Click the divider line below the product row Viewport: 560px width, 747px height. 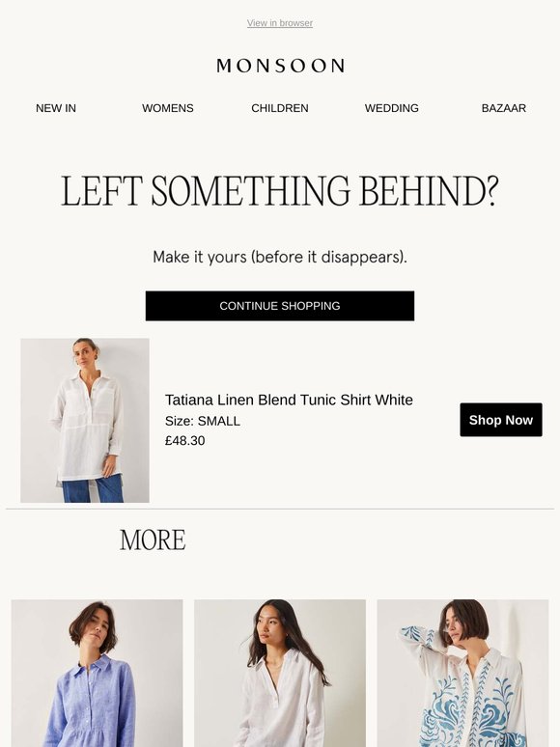pyautogui.click(x=280, y=509)
